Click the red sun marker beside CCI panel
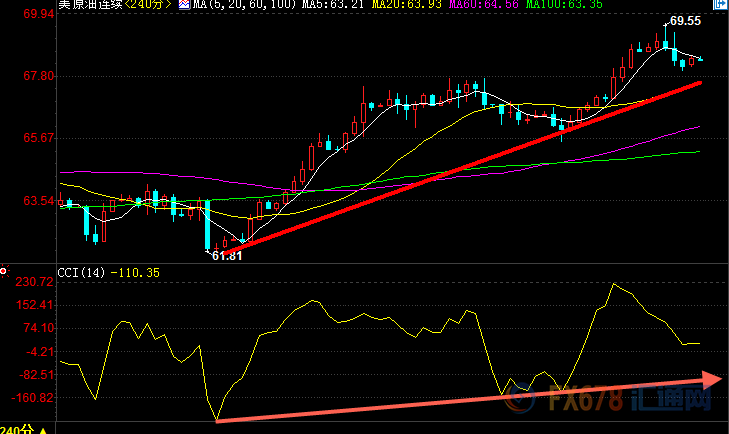This screenshot has height=434, width=729. pos(4,271)
